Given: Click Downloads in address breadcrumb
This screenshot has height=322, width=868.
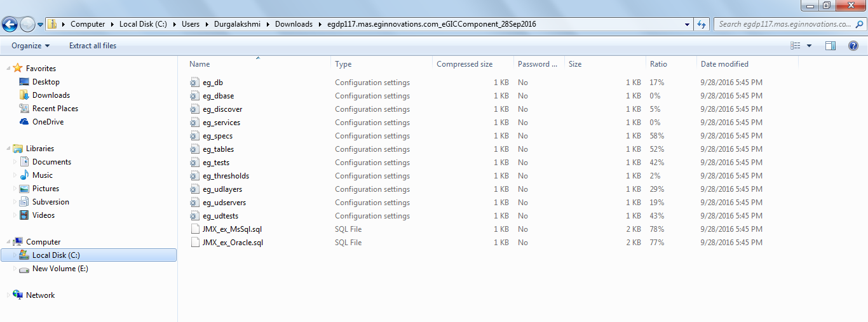Looking at the screenshot, I should tap(294, 24).
